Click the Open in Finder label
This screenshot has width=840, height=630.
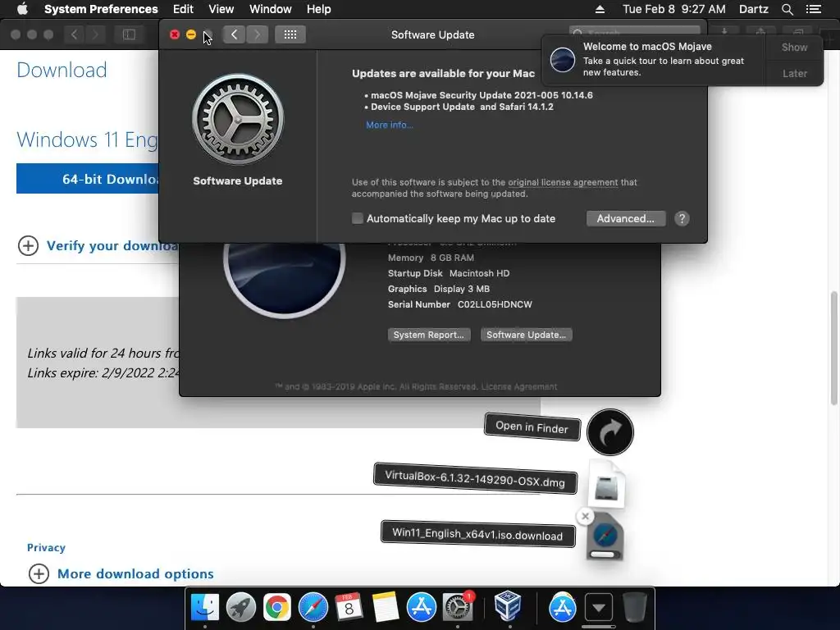tap(532, 427)
